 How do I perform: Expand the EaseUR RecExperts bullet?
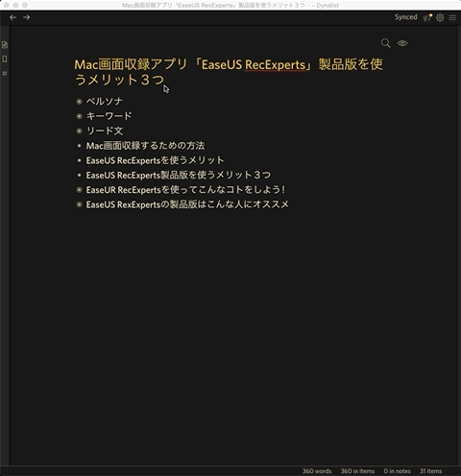pos(79,190)
